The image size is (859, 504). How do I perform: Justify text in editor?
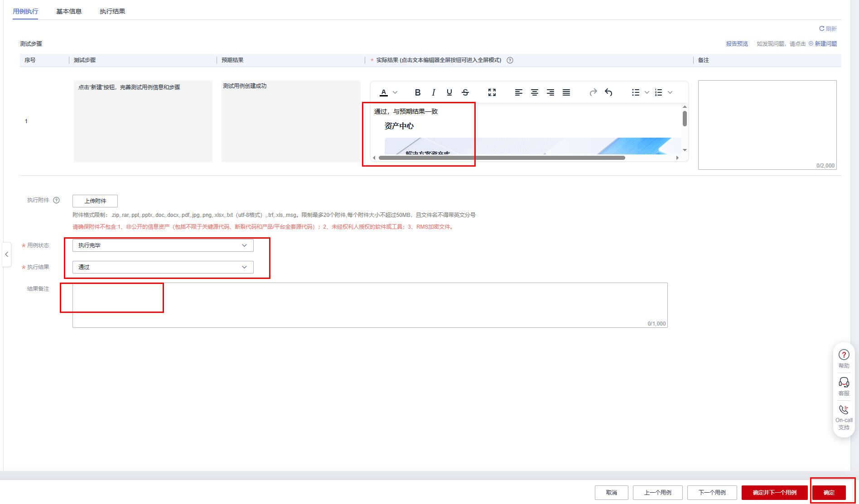[566, 92]
